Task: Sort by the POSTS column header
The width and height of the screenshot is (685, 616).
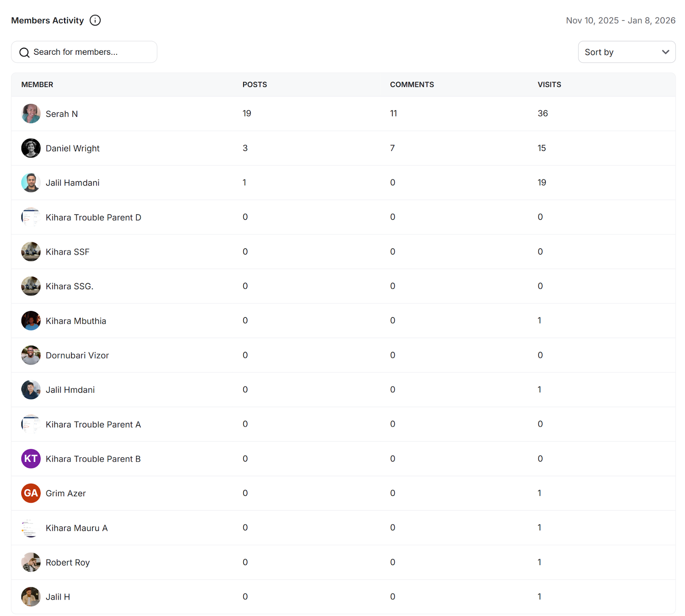Action: tap(254, 85)
